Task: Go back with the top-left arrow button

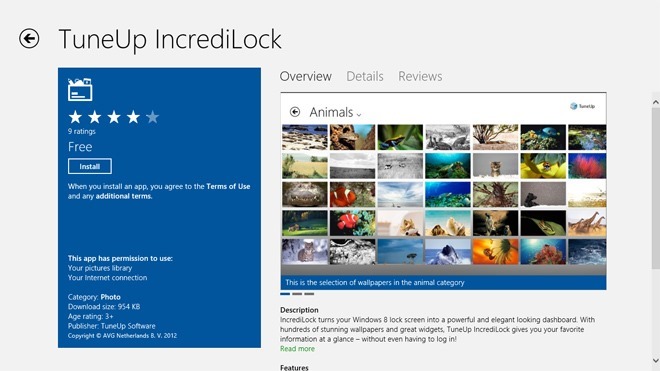Action: click(29, 39)
